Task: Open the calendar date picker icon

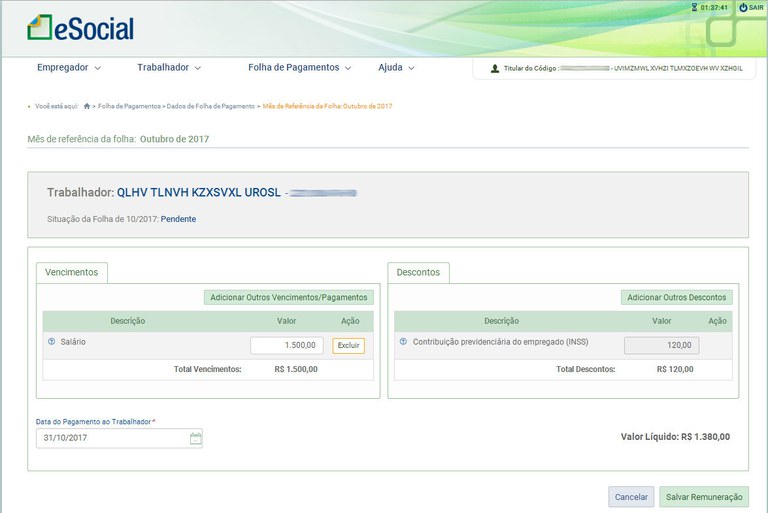Action: pos(195,438)
